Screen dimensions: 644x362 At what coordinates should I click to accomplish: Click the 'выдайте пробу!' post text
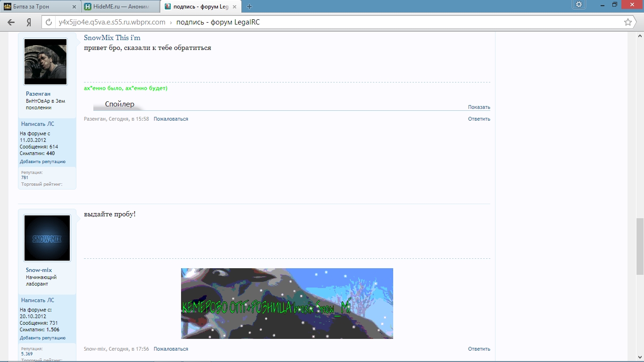click(110, 214)
